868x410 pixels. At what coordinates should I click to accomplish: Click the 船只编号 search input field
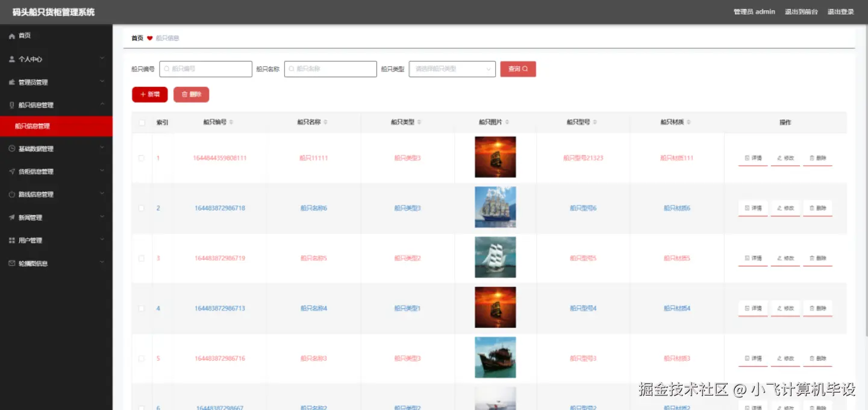pos(206,69)
